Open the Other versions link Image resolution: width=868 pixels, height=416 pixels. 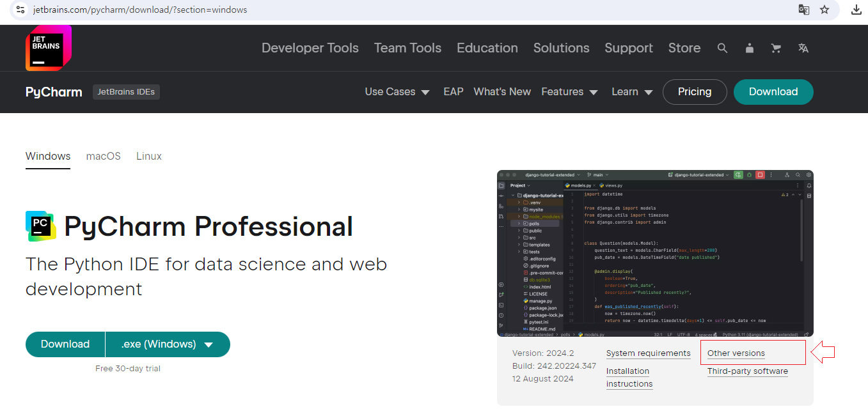click(736, 353)
